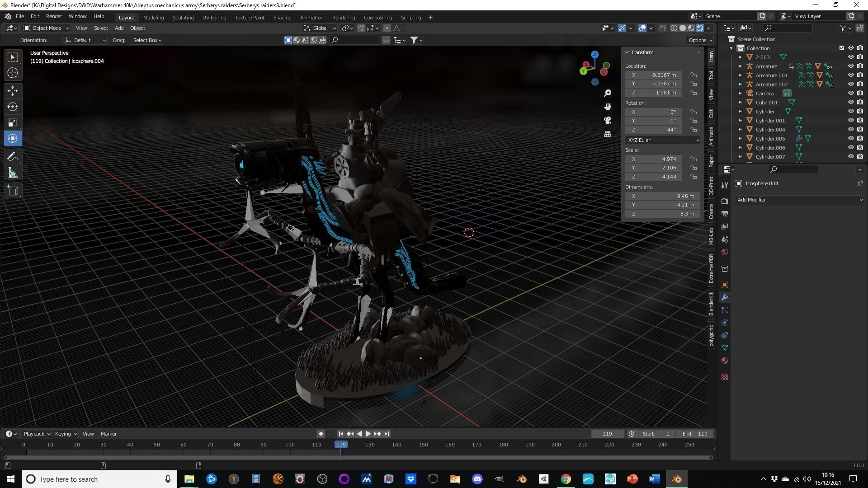868x488 pixels.
Task: Choose the Measure tool
Action: click(x=13, y=173)
